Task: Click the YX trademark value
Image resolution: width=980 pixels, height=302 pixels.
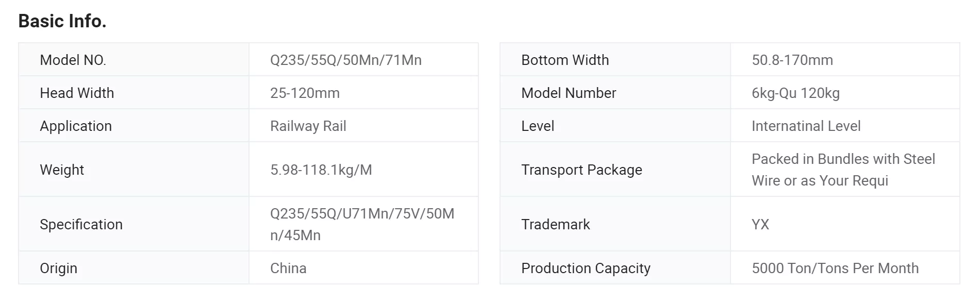Action: [760, 224]
